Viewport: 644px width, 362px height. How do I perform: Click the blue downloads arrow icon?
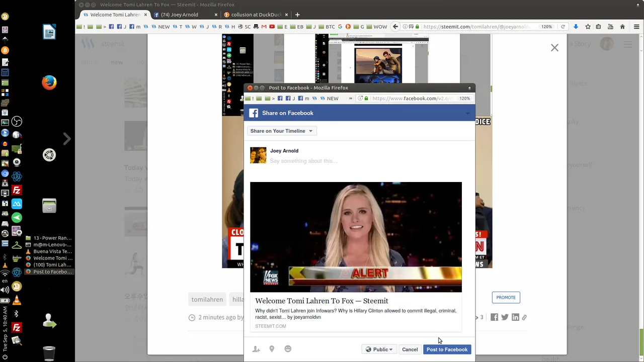click(576, 27)
